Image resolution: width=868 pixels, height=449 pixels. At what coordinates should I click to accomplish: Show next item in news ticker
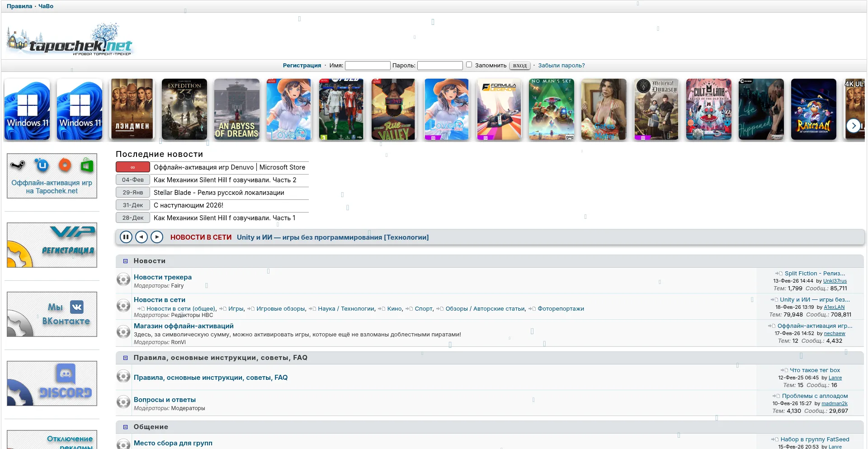pyautogui.click(x=157, y=237)
